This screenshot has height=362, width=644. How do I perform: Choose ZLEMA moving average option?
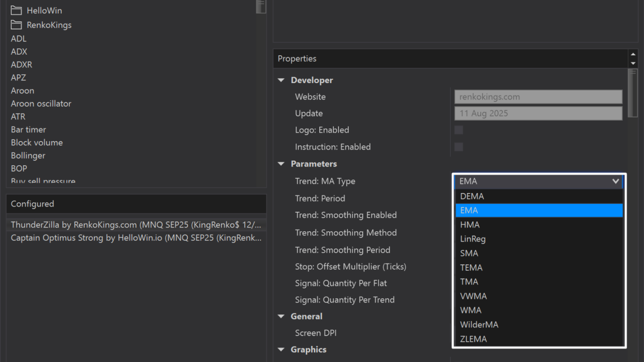pyautogui.click(x=473, y=339)
